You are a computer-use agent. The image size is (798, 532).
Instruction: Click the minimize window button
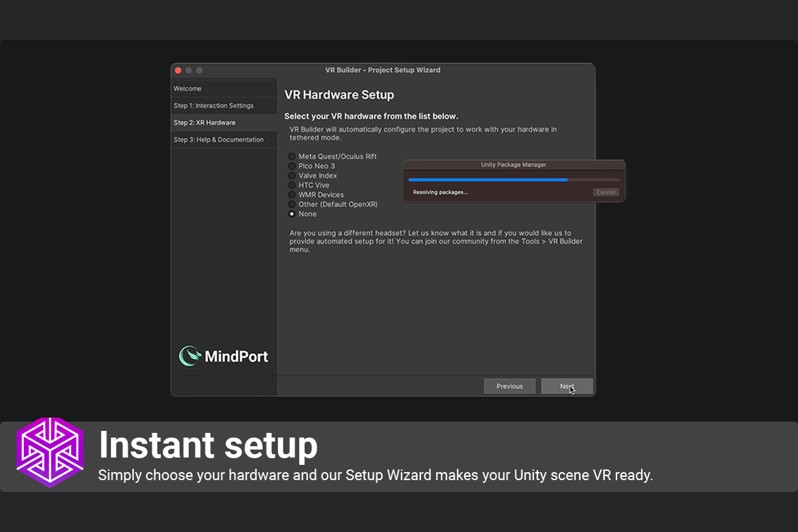click(189, 70)
